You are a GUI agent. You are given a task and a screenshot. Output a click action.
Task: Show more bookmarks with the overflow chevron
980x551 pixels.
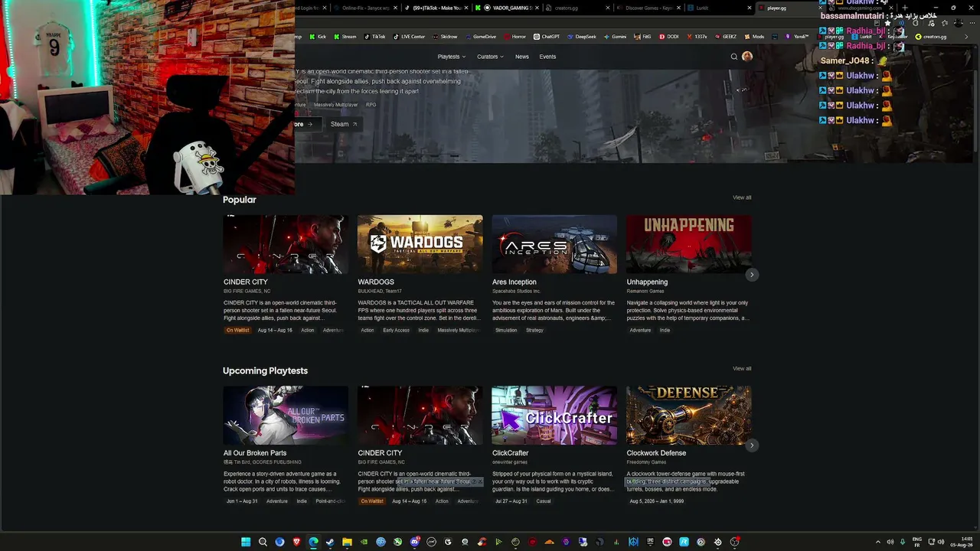click(x=966, y=37)
